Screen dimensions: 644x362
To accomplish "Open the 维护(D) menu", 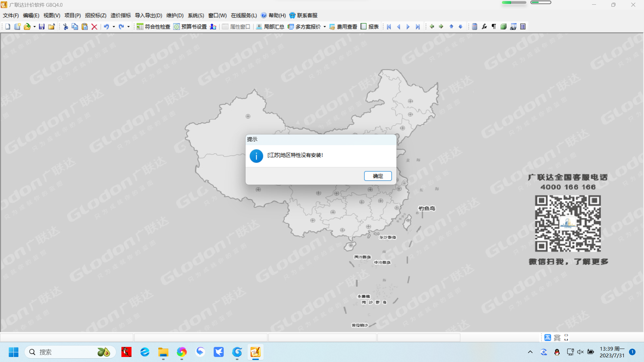I will pos(175,15).
